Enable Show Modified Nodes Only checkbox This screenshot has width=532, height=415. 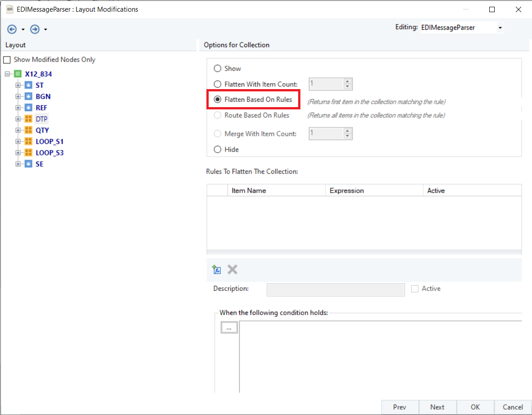(7, 60)
